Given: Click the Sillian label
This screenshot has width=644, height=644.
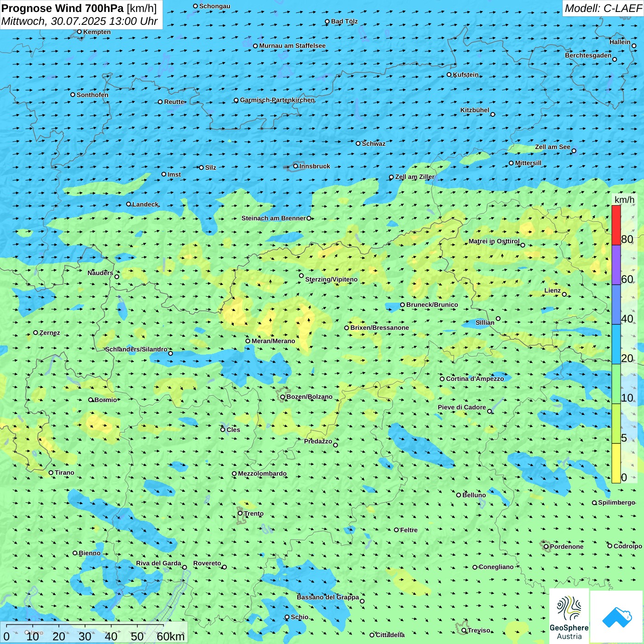Looking at the screenshot, I should point(485,322).
